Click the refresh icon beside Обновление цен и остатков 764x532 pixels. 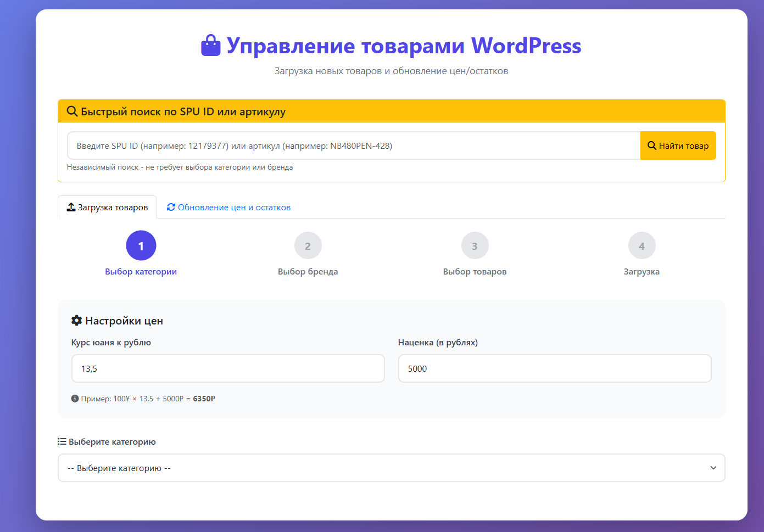click(x=171, y=207)
